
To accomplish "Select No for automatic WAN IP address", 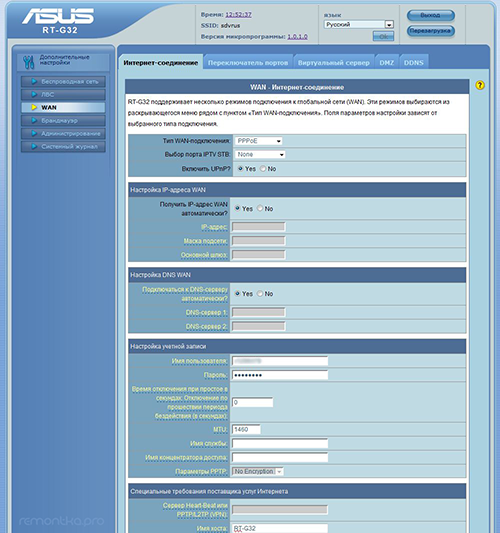I will [260, 208].
